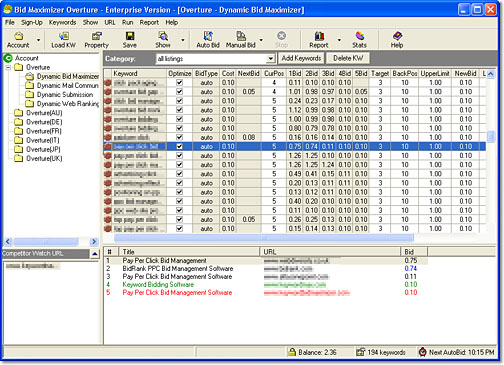
Task: Sort by the UpperLimit column header
Action: (435, 73)
